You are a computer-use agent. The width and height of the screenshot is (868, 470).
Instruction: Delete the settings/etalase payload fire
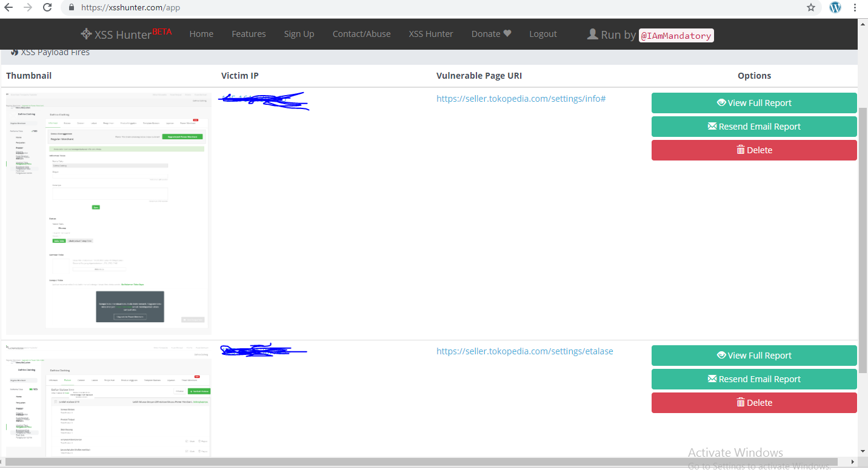tap(754, 403)
